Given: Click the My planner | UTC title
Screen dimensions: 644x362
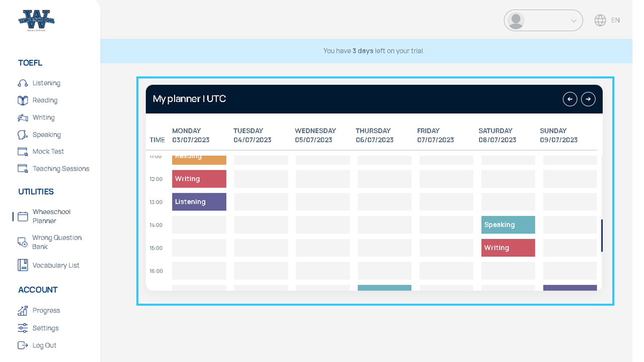Looking at the screenshot, I should (x=189, y=99).
